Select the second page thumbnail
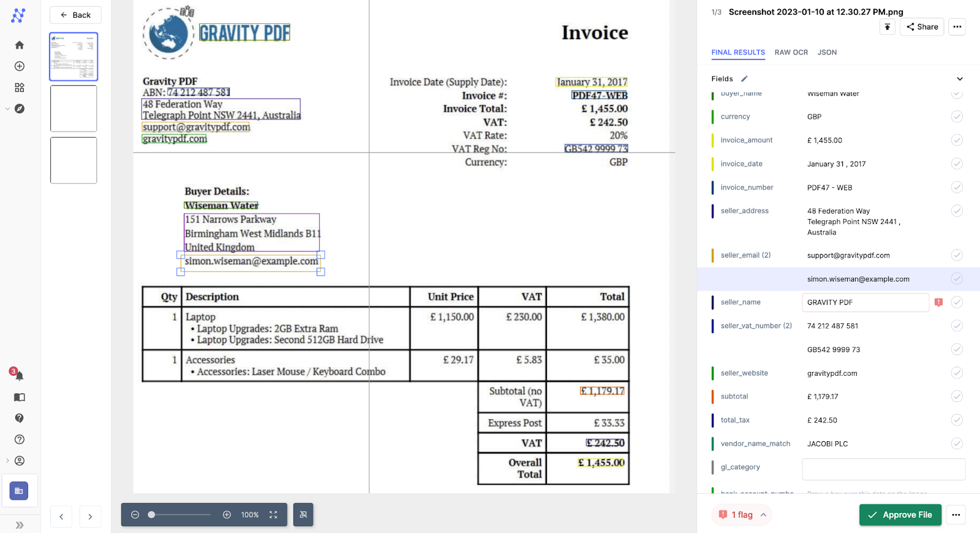This screenshot has height=533, width=980. 73,108
